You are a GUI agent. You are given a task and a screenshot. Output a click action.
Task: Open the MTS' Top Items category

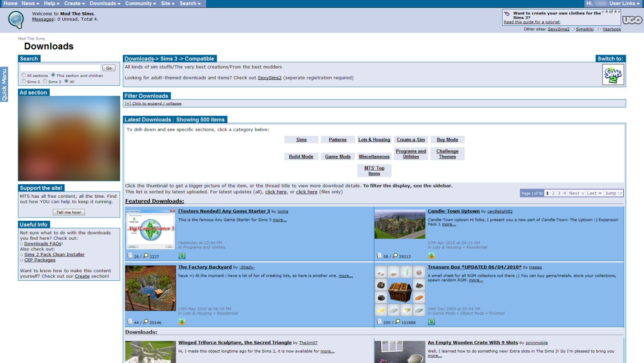374,171
